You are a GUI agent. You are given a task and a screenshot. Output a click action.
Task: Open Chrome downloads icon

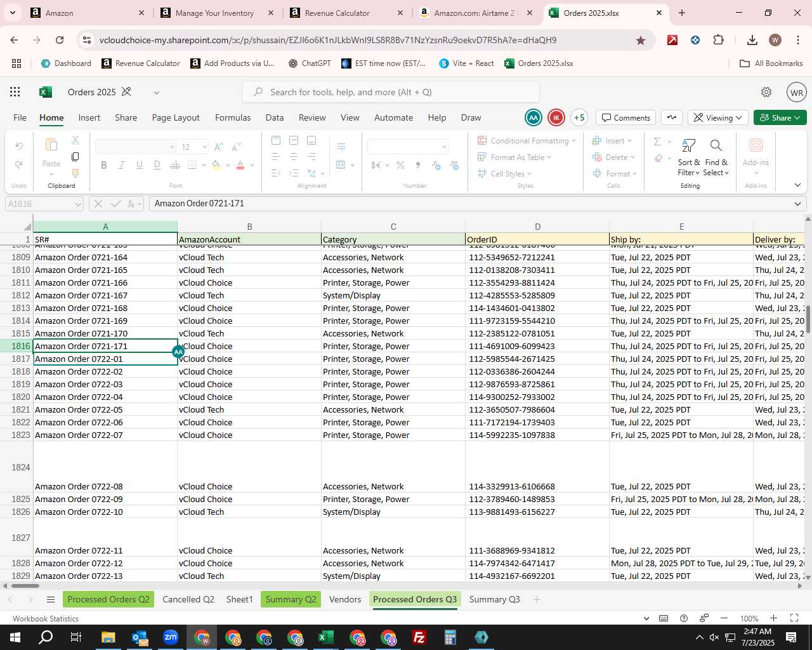point(752,40)
